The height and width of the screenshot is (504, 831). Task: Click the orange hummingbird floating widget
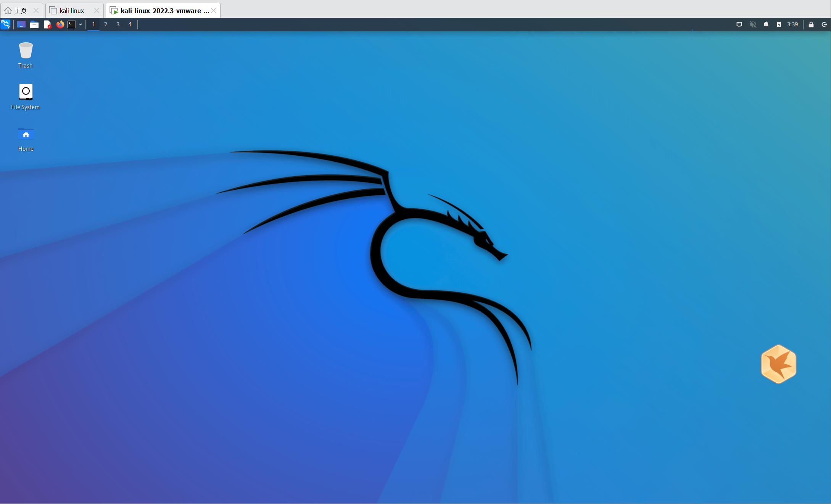click(x=778, y=364)
